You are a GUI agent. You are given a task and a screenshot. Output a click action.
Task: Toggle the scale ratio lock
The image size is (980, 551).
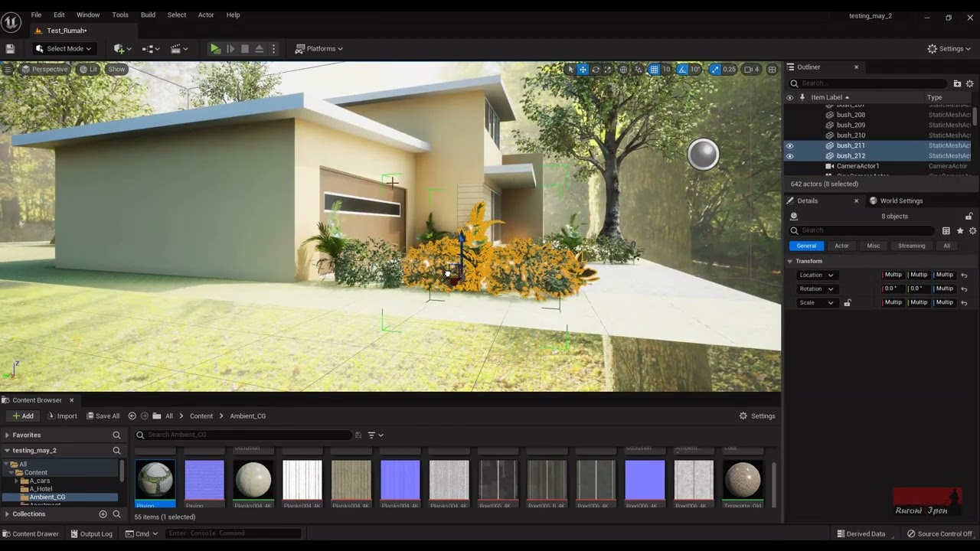(x=847, y=303)
